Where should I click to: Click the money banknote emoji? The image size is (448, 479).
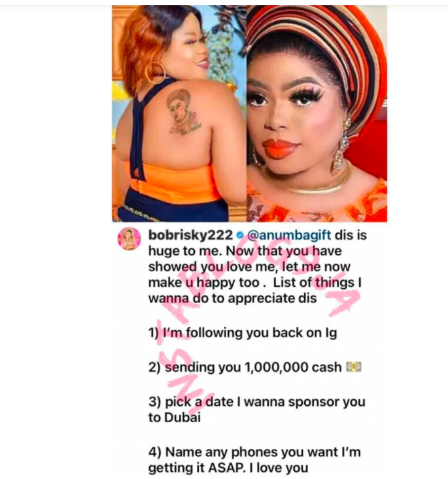click(x=354, y=367)
